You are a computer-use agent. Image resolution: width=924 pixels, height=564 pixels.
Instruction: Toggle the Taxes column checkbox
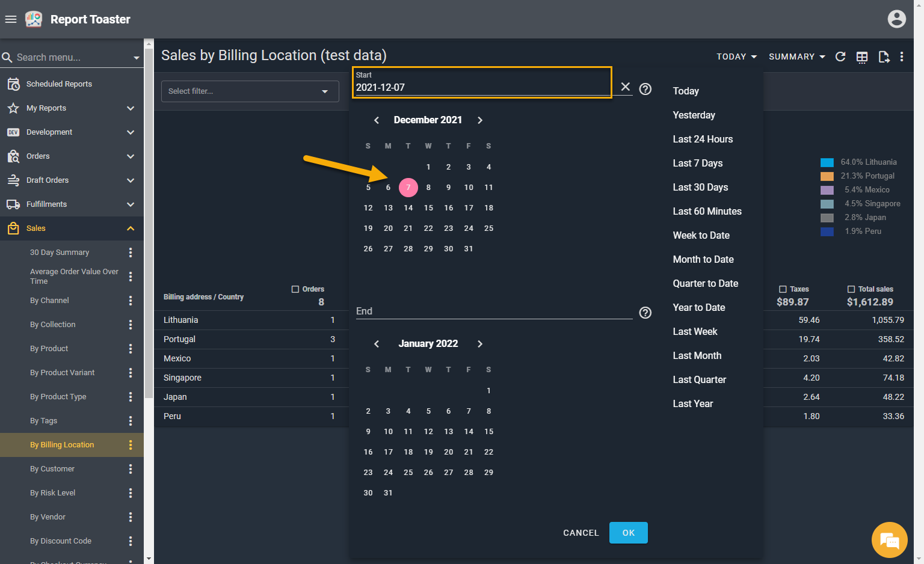coord(783,289)
